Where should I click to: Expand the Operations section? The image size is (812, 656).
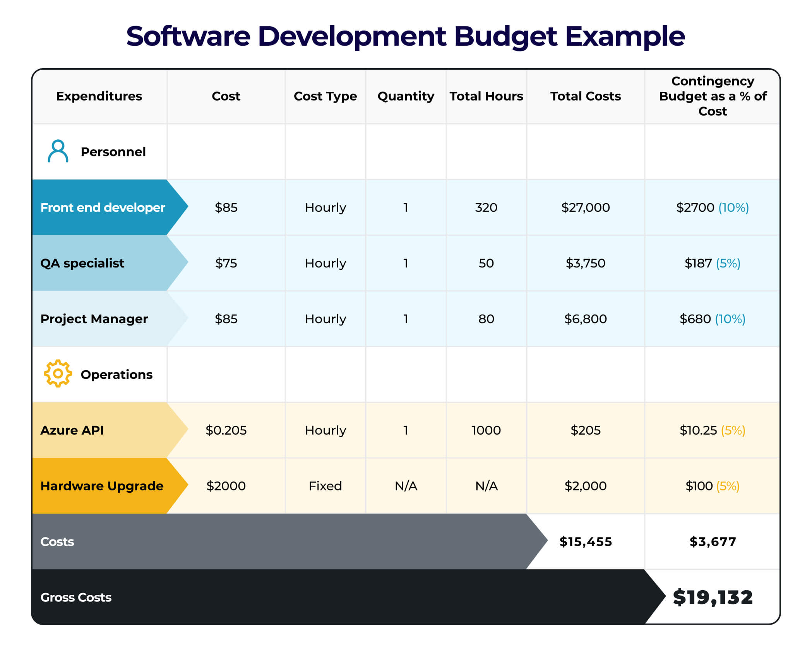coord(116,374)
